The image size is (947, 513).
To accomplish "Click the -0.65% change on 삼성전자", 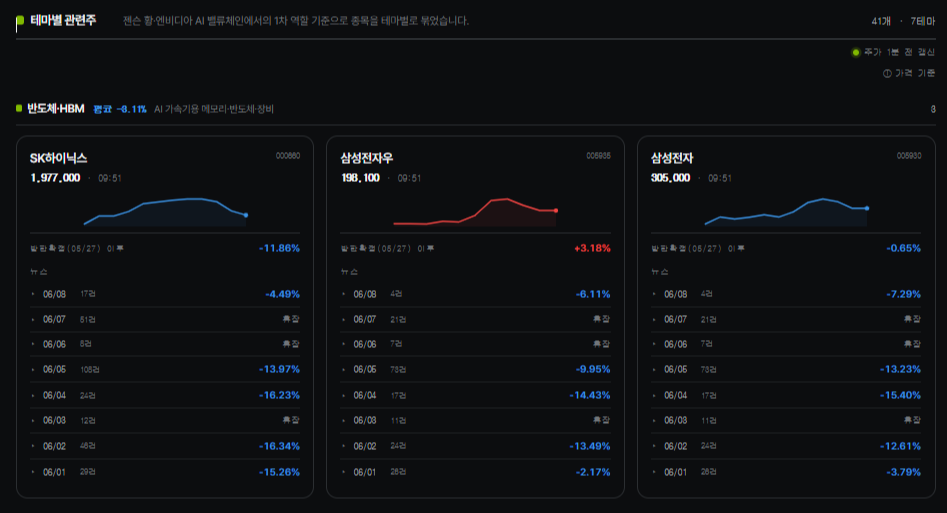I will coord(904,248).
